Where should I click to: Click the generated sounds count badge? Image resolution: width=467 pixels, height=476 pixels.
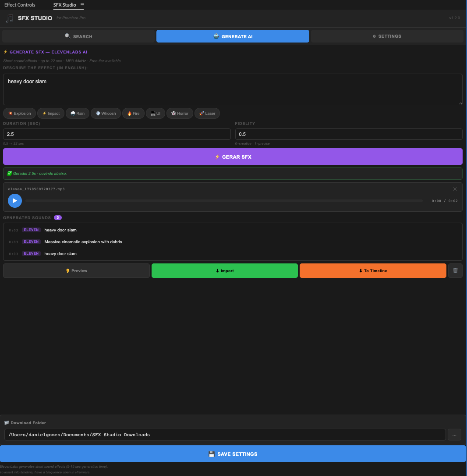pyautogui.click(x=58, y=218)
